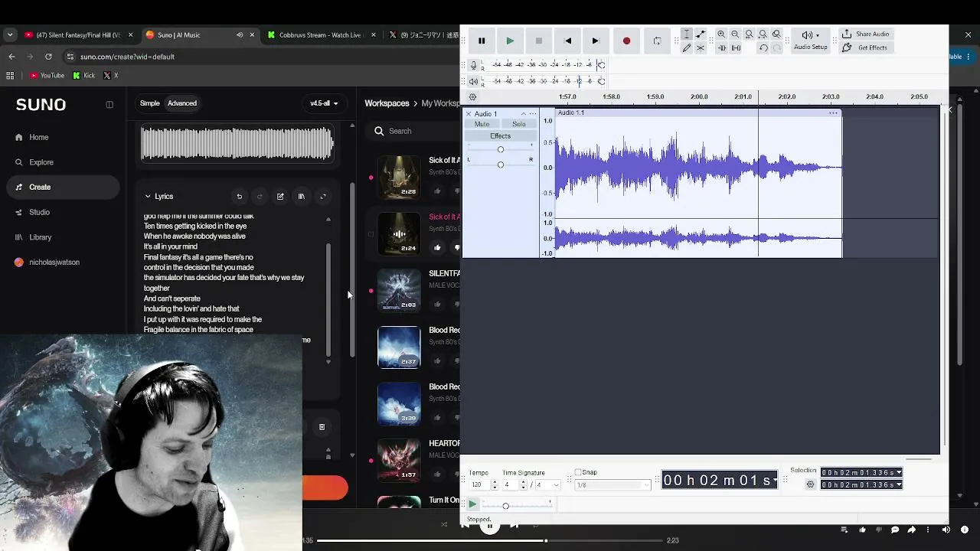Open the v4.5-all model dropdown
This screenshot has height=551, width=980.
[x=324, y=103]
